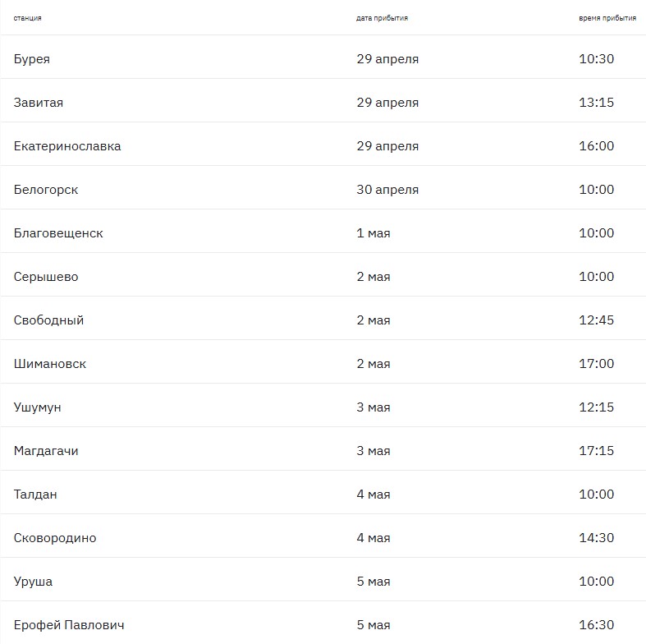Select the Магдагачи station entry
Screen dimensions: 646x644
46,451
